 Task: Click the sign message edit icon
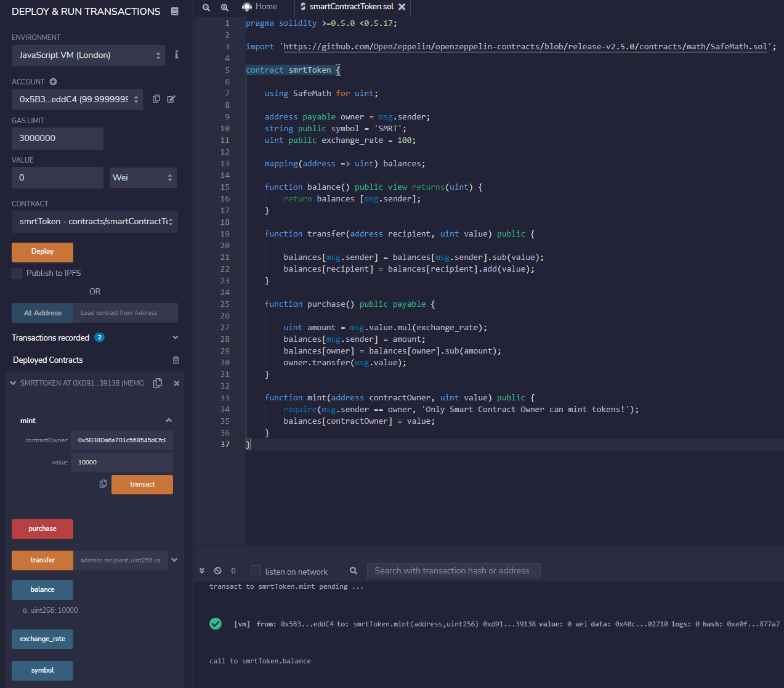171,99
